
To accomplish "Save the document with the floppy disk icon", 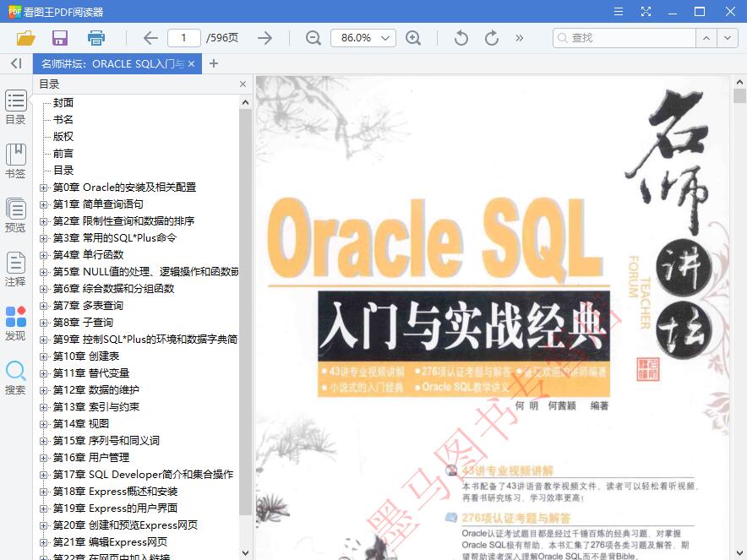I will click(60, 38).
